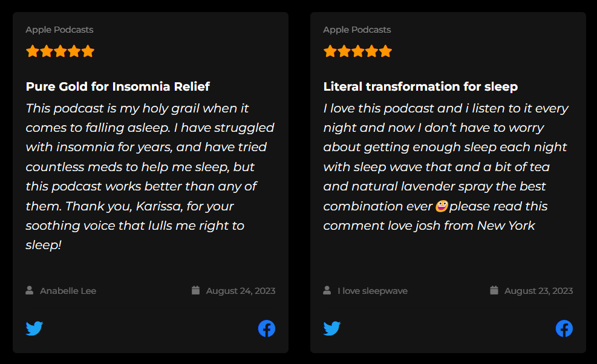Open the Apple Podcasts source on the left card
This screenshot has width=597, height=364.
click(59, 29)
